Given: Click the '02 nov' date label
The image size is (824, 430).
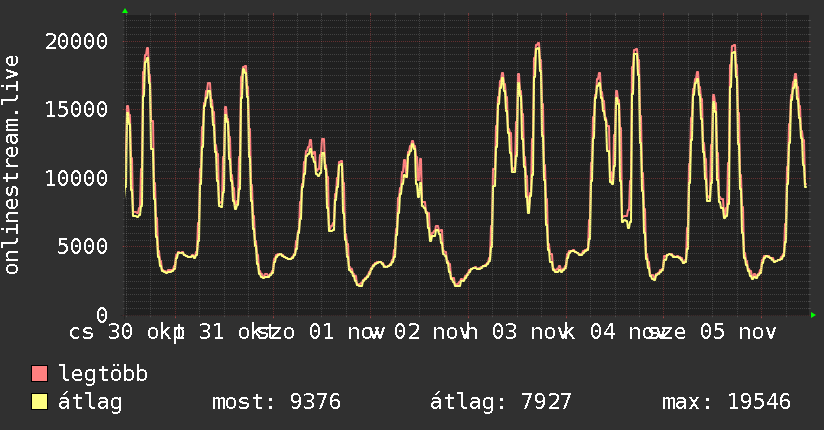Looking at the screenshot, I should tap(432, 332).
